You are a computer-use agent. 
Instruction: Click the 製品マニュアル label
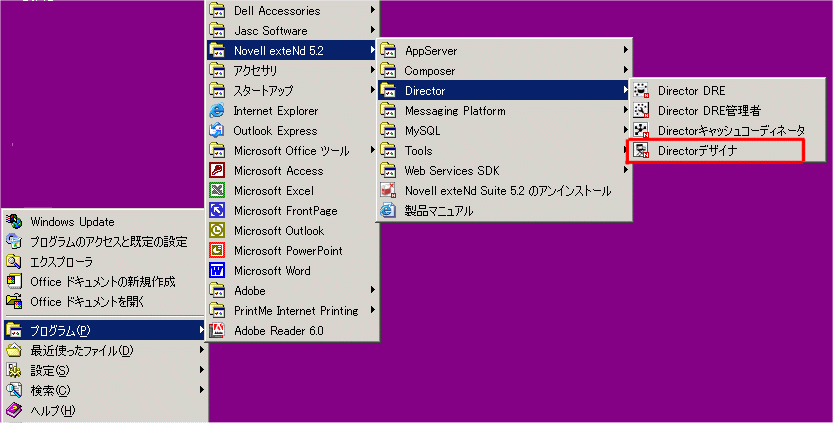tap(438, 211)
